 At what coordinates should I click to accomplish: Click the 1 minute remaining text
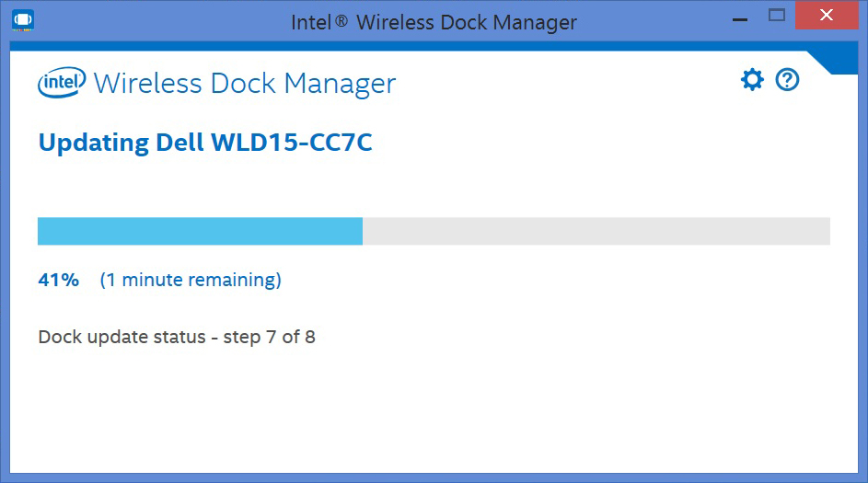tap(191, 280)
